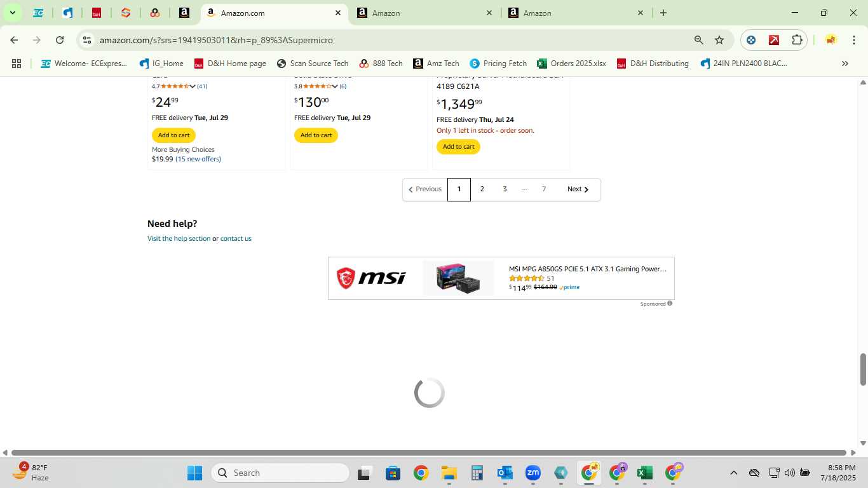This screenshot has width=868, height=488.
Task: Add the $130.00 item to cart
Action: tap(316, 135)
